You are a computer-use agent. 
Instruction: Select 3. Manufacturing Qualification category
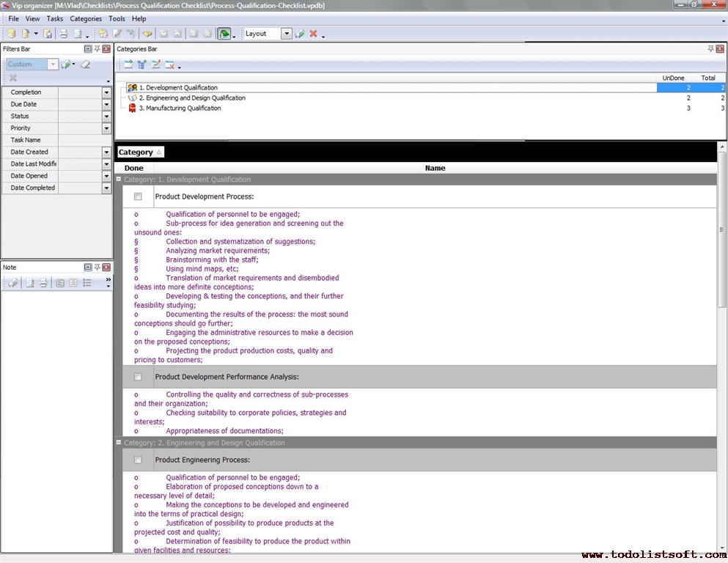tap(180, 108)
